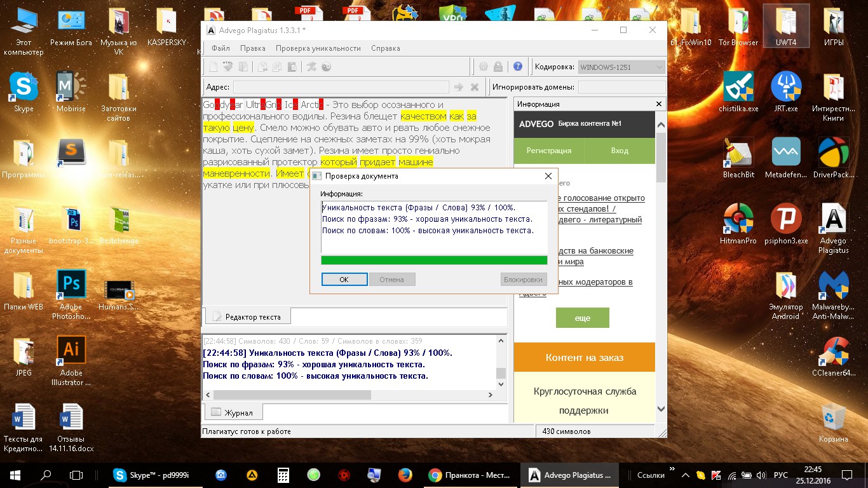Viewport: 868px width, 488px height.
Task: Click the Адрес input field
Action: click(x=341, y=87)
